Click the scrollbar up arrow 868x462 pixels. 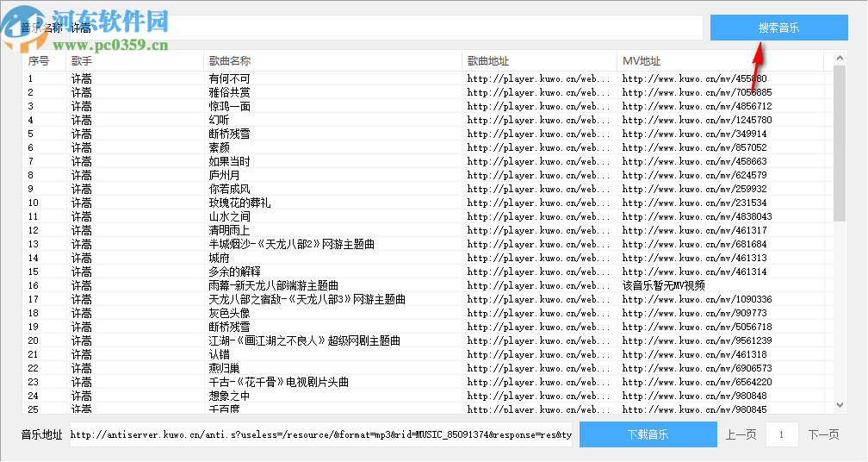pos(840,58)
